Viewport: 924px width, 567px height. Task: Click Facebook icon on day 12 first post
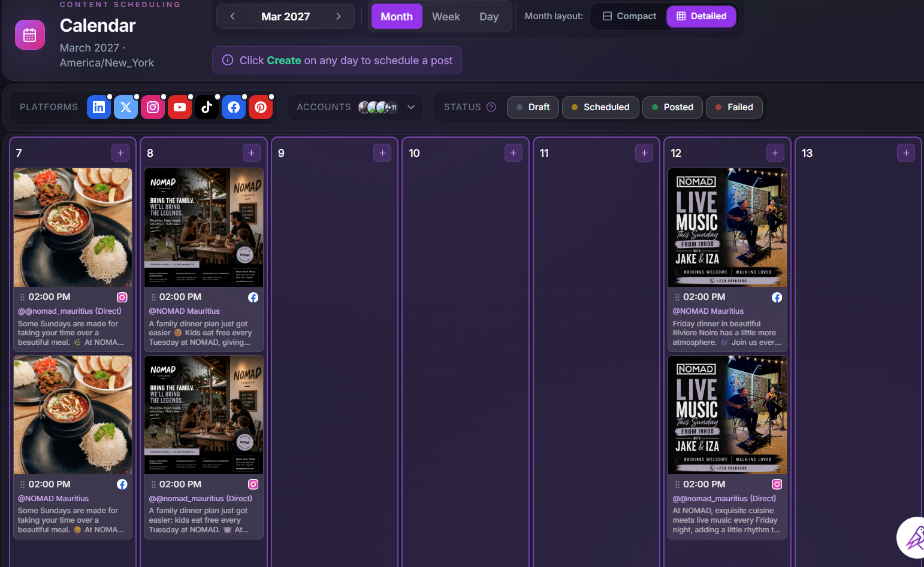[x=777, y=297]
